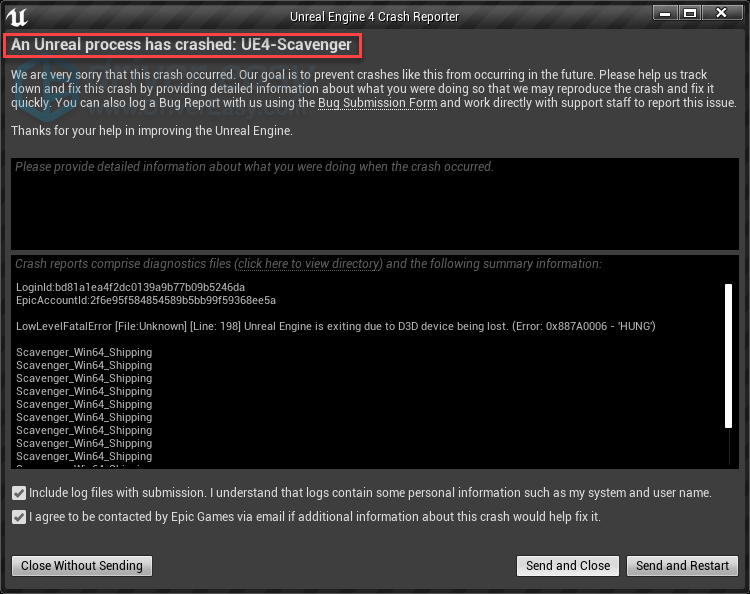This screenshot has width=750, height=594.
Task: Select the LoginId line in the summary
Action: (x=130, y=288)
